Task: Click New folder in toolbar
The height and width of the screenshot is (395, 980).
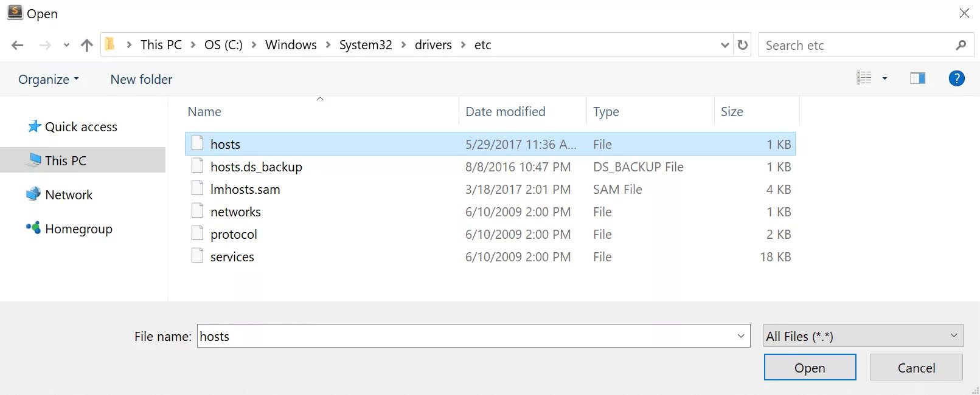Action: coord(141,80)
